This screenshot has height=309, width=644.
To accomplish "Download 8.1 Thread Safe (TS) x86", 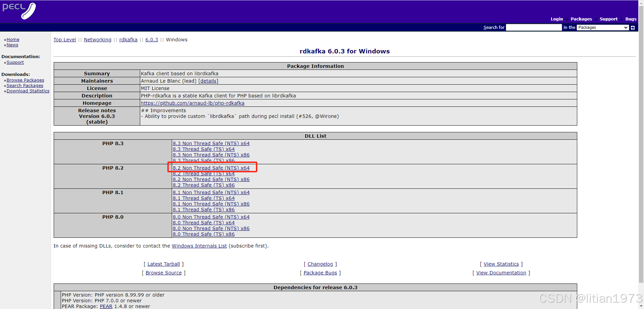I will pos(204,210).
